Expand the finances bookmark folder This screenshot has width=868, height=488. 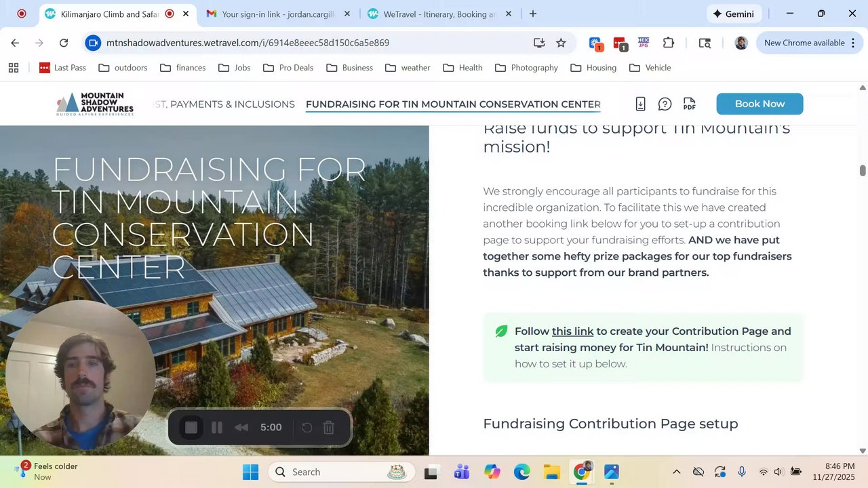tap(183, 68)
